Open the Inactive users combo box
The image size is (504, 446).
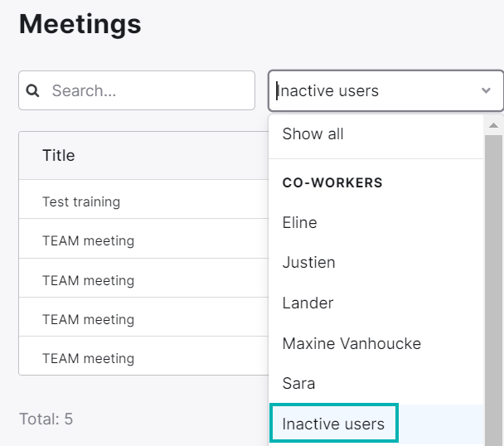(385, 90)
